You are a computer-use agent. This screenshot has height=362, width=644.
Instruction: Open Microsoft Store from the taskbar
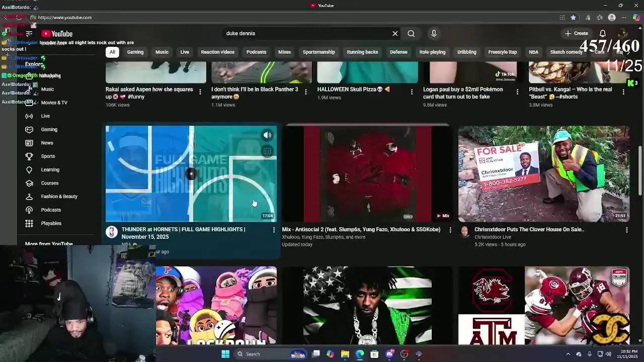(374, 354)
